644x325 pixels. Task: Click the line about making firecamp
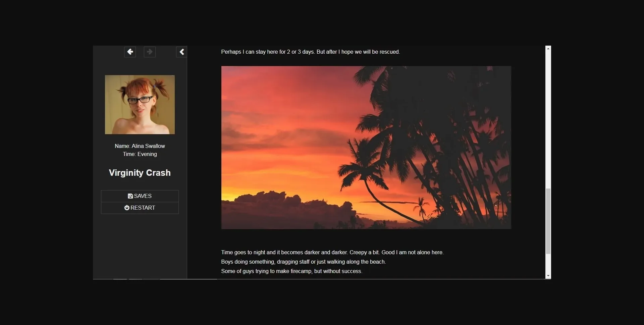pyautogui.click(x=291, y=271)
